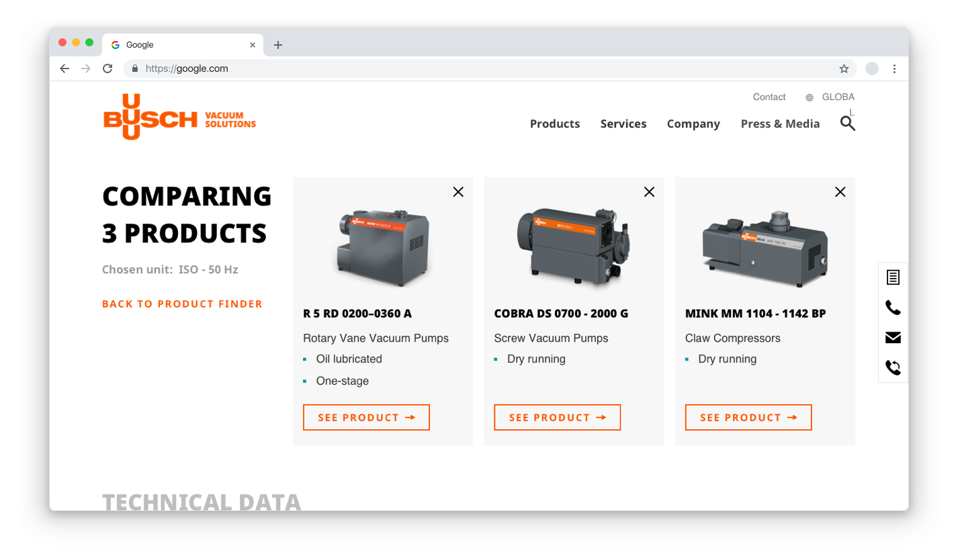The width and height of the screenshot is (958, 560).
Task: Expand the Company menu
Action: [x=693, y=124]
